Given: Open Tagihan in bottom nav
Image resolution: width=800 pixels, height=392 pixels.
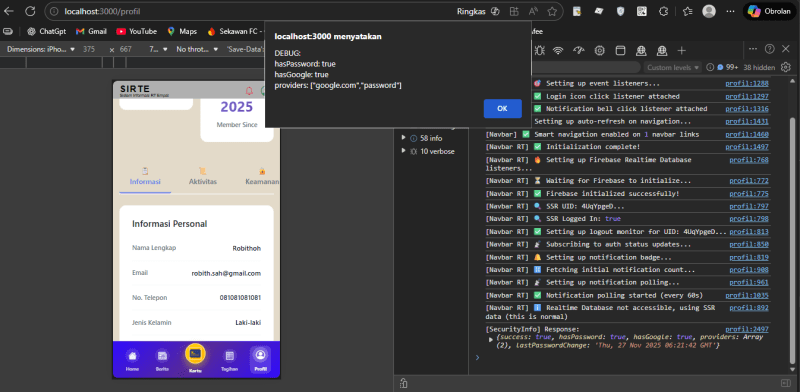Looking at the screenshot, I should (229, 361).
